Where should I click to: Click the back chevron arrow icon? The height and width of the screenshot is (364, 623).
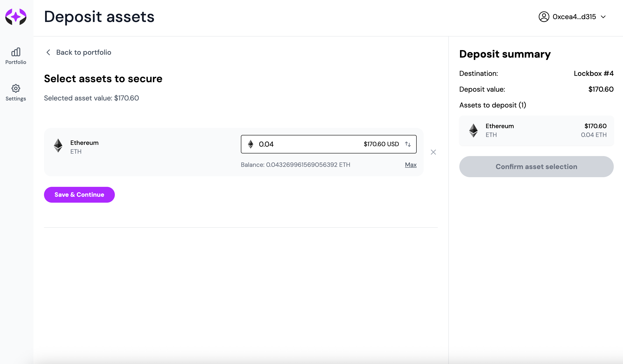tap(48, 52)
